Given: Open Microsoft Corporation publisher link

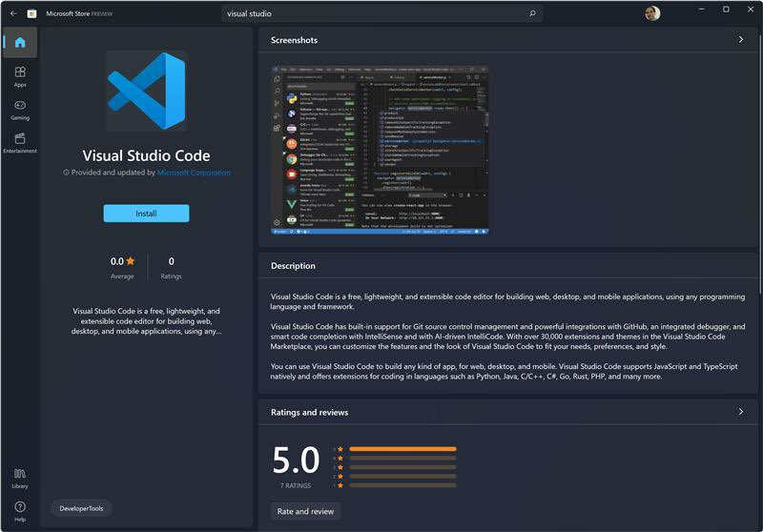Looking at the screenshot, I should 194,173.
